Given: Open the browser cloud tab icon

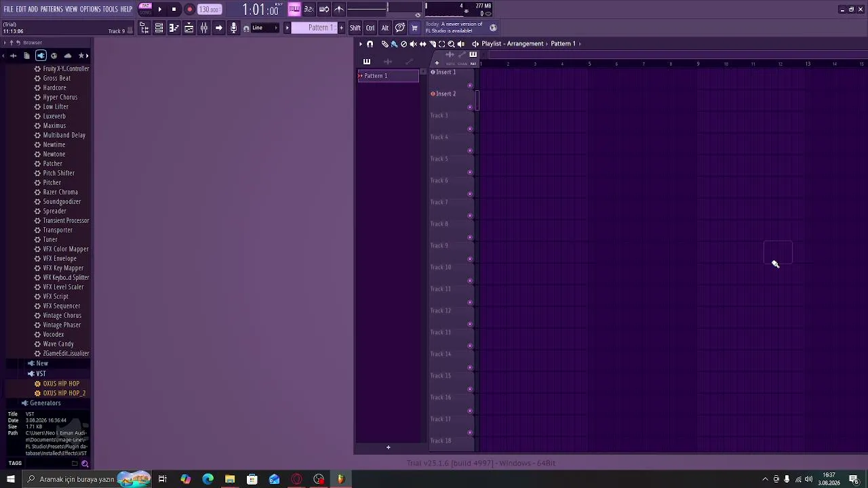Looking at the screenshot, I should [67, 56].
